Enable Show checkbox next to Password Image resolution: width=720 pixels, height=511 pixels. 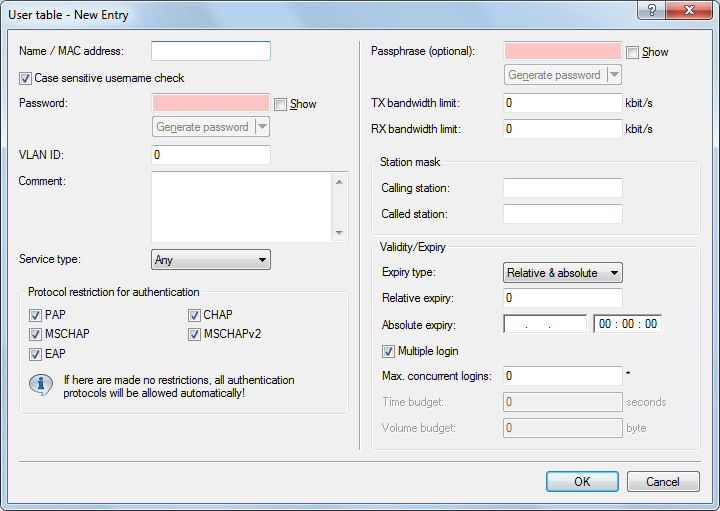pos(280,104)
